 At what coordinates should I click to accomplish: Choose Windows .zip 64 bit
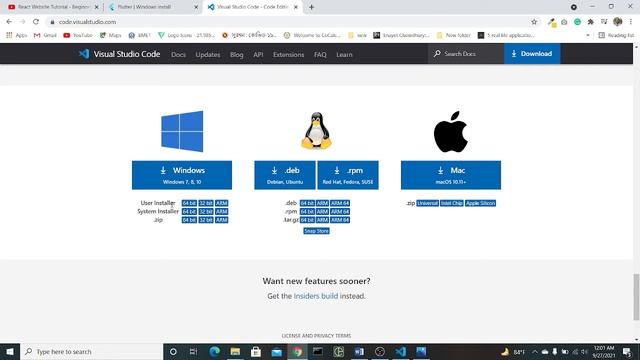tap(189, 220)
